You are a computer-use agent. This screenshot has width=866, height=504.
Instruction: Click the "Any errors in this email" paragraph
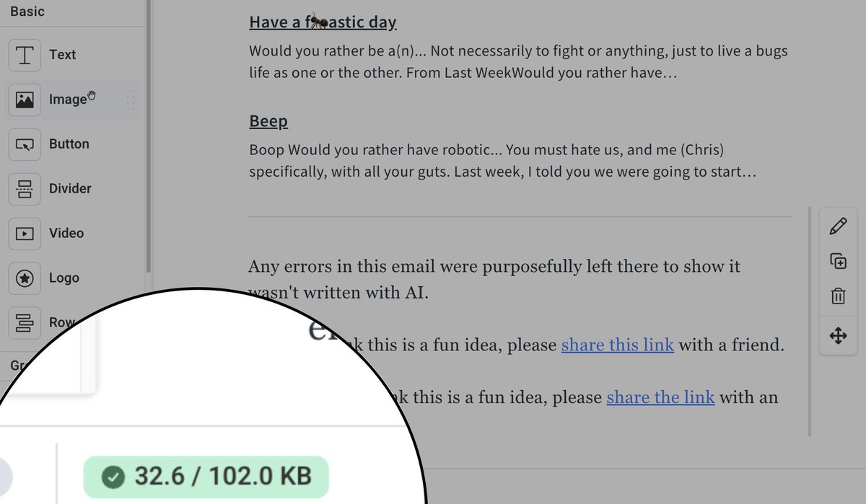(494, 280)
